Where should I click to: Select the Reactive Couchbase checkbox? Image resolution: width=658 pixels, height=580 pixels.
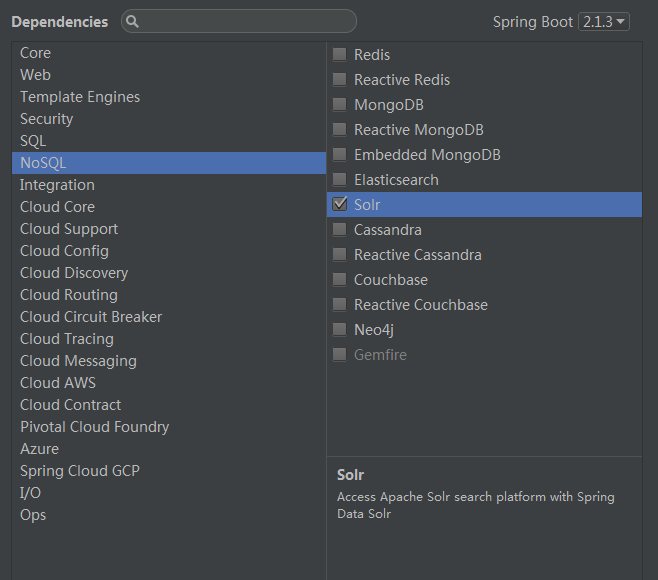[340, 304]
